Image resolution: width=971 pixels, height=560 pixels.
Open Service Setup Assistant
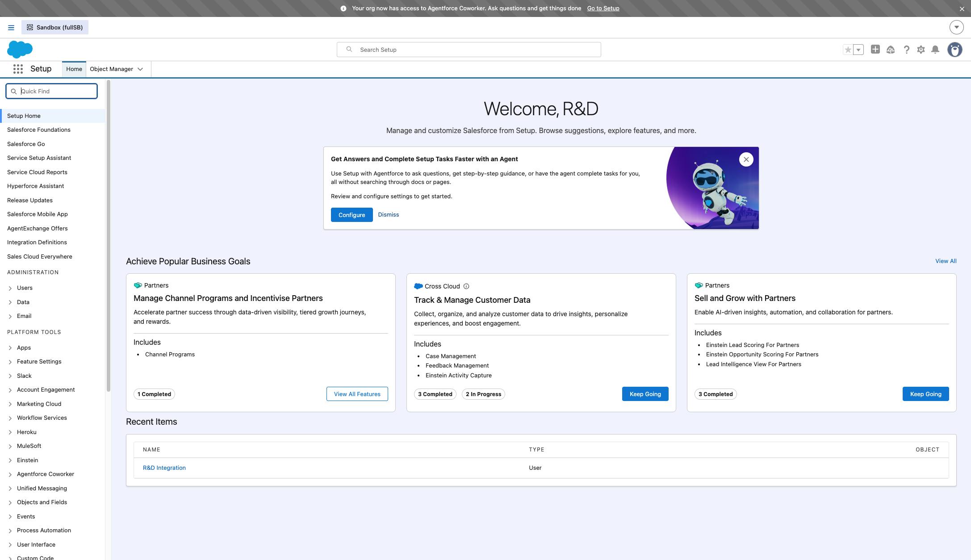[x=39, y=158]
